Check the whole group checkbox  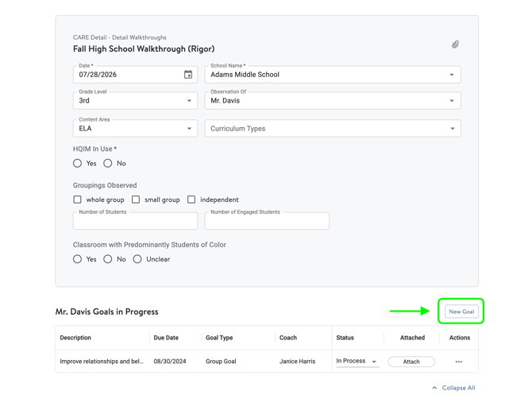tap(77, 200)
